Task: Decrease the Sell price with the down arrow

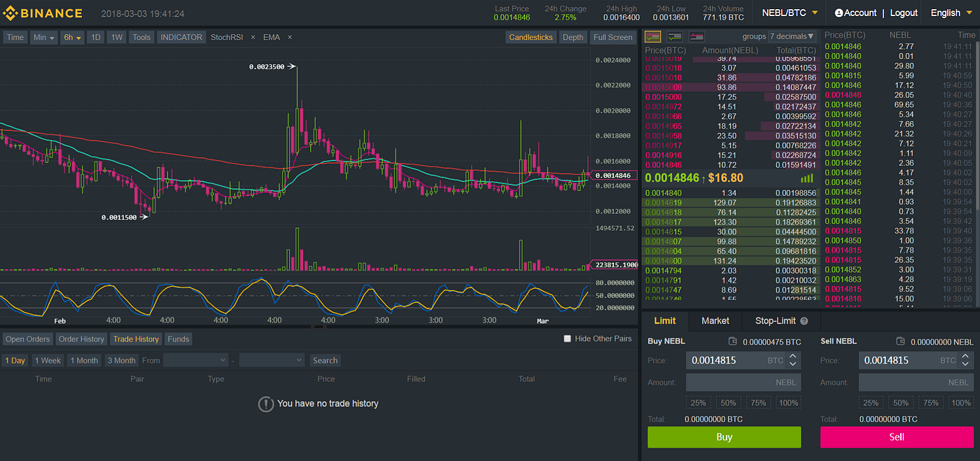Action: coord(965,364)
